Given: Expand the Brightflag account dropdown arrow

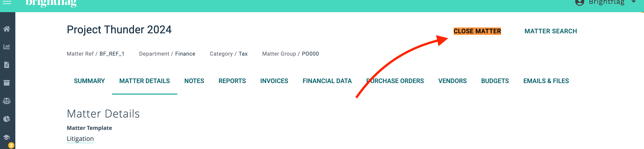Looking at the screenshot, I should (x=633, y=2).
